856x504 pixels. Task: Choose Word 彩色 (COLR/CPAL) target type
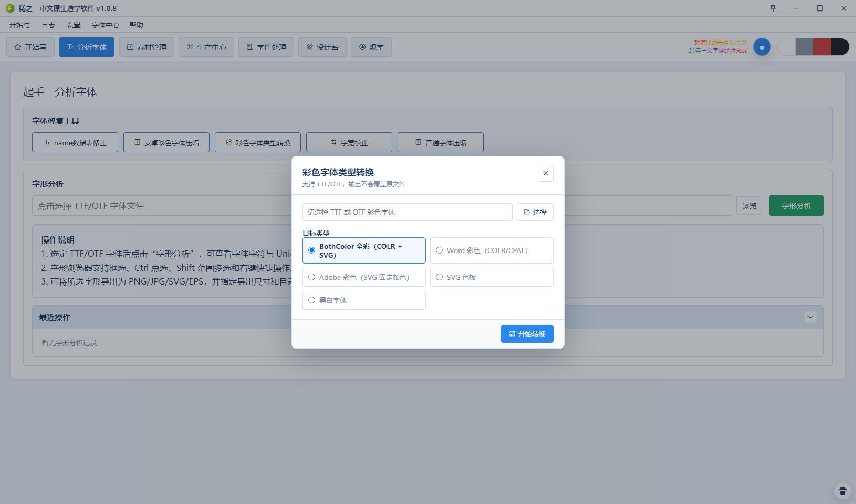[x=492, y=250]
